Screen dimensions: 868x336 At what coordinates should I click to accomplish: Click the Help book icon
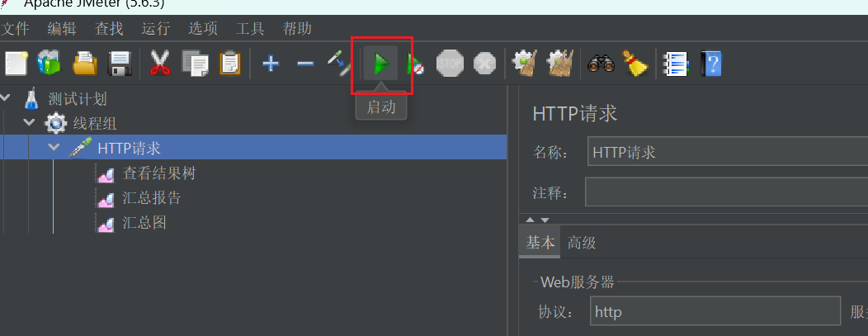point(710,64)
